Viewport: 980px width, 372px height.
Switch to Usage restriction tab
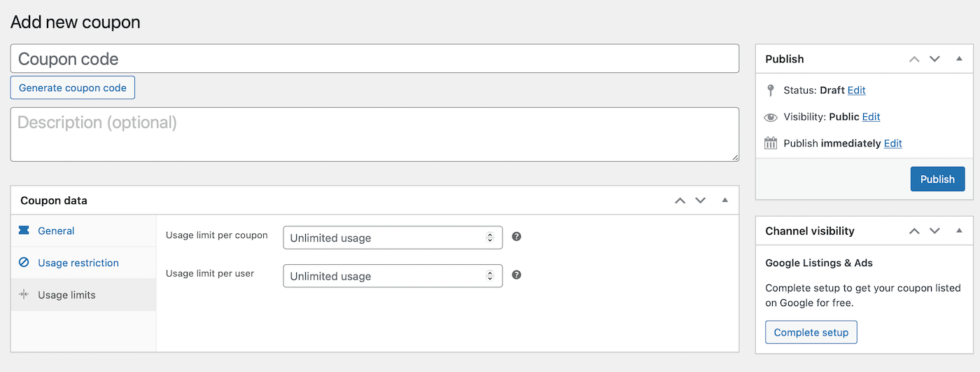(x=78, y=263)
